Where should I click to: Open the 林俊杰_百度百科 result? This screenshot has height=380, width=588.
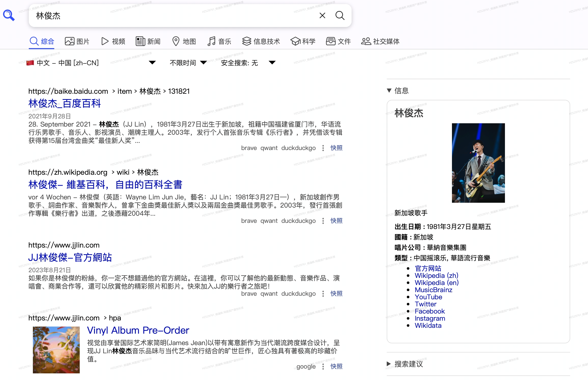tap(64, 103)
